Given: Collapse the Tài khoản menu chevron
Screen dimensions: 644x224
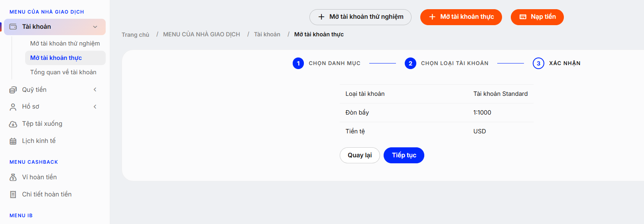Looking at the screenshot, I should [x=95, y=27].
